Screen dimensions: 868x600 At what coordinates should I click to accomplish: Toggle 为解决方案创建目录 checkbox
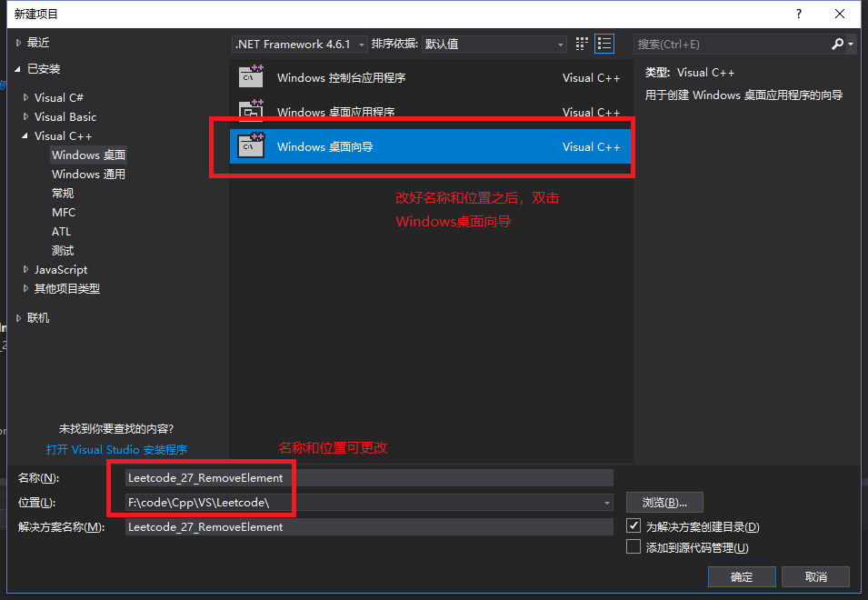pyautogui.click(x=634, y=525)
